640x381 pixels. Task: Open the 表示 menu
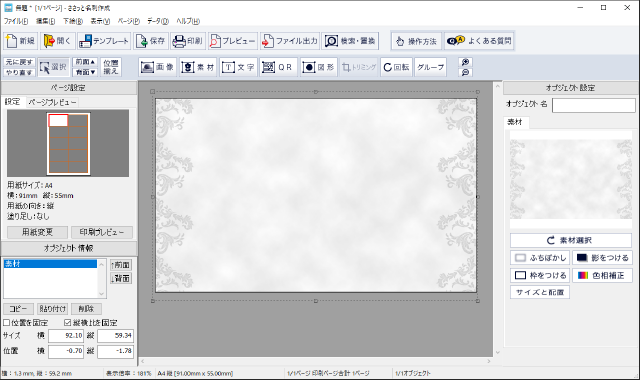click(100, 21)
